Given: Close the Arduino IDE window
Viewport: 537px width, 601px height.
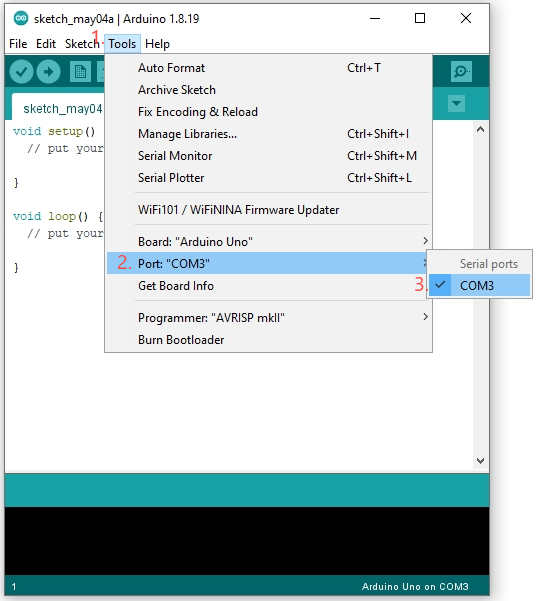Looking at the screenshot, I should (x=466, y=18).
